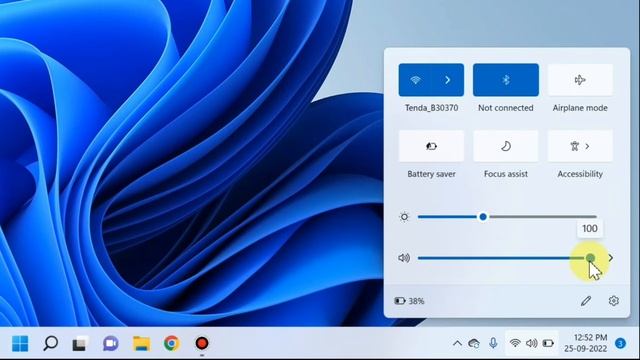Viewport: 640px width, 360px height.
Task: Show hidden system tray icons
Action: tap(457, 344)
